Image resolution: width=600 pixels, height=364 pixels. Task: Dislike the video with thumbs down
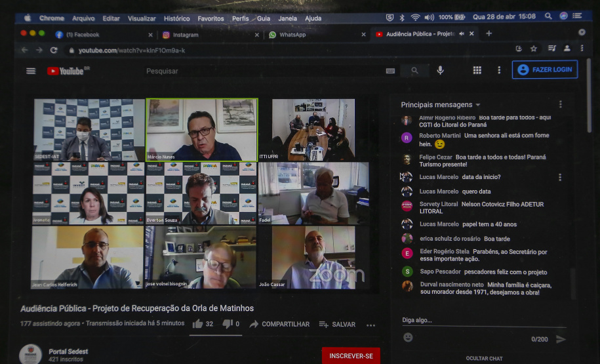tap(228, 324)
